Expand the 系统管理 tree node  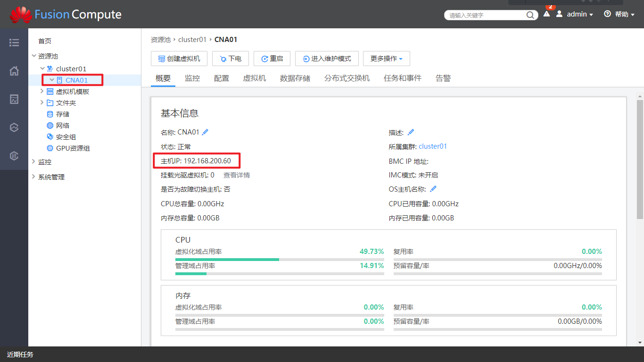(33, 177)
